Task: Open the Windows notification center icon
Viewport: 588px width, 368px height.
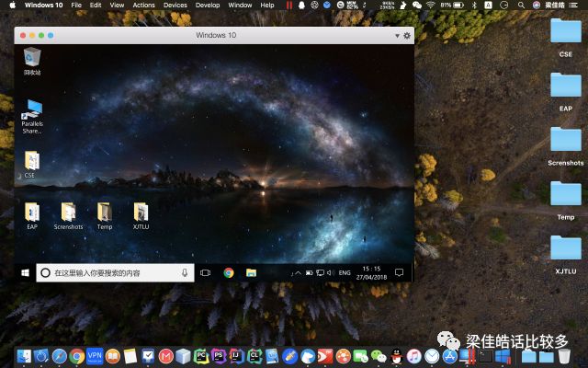Action: tap(399, 273)
